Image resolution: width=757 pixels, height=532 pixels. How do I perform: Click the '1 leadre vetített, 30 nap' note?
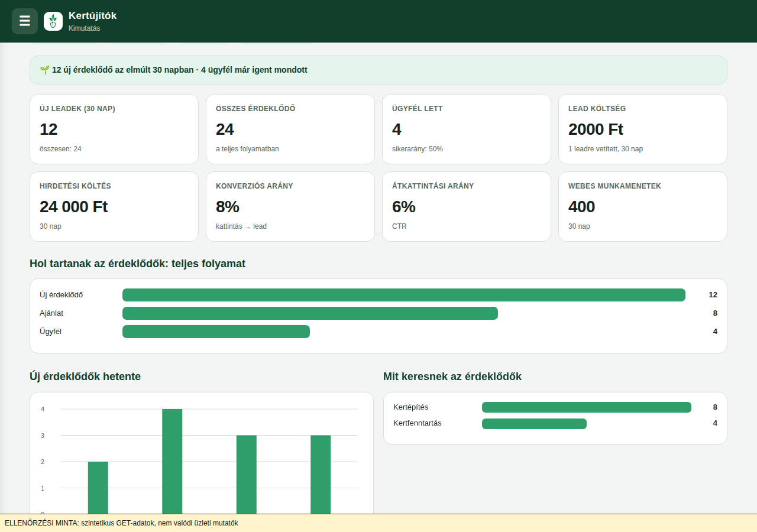click(x=606, y=149)
